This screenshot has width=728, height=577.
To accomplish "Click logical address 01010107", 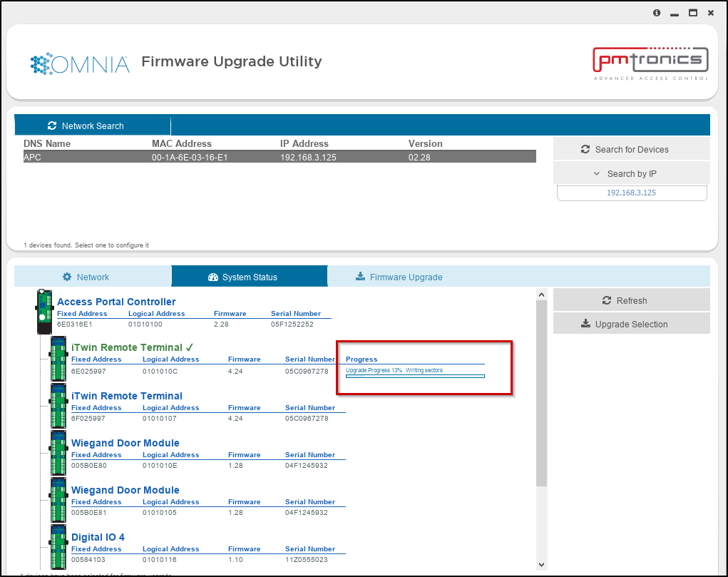I will [x=159, y=418].
